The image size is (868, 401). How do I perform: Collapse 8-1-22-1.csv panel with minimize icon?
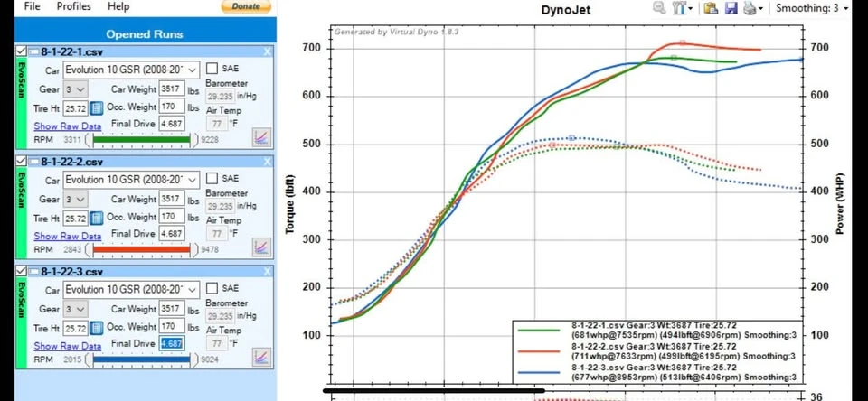click(33, 52)
